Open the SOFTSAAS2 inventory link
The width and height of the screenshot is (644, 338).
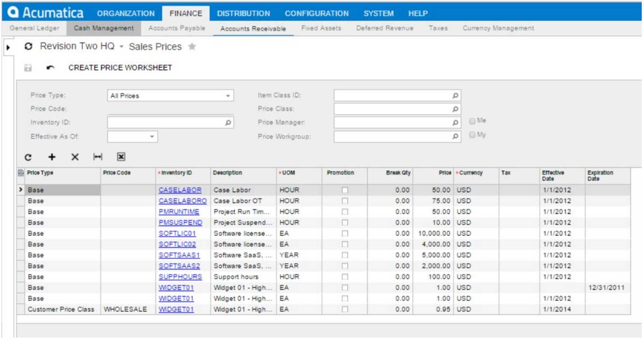[x=179, y=266]
